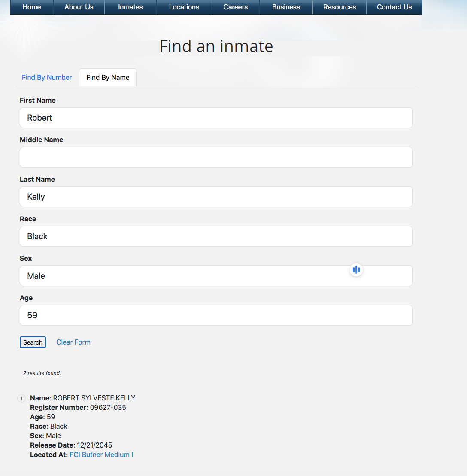Open the Home menu item
This screenshot has width=467, height=476.
[x=32, y=7]
